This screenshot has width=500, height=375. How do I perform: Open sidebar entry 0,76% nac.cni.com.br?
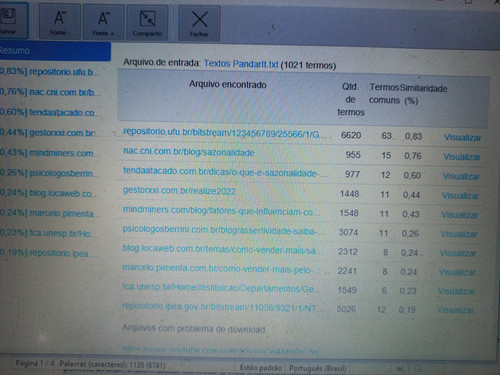[x=50, y=92]
